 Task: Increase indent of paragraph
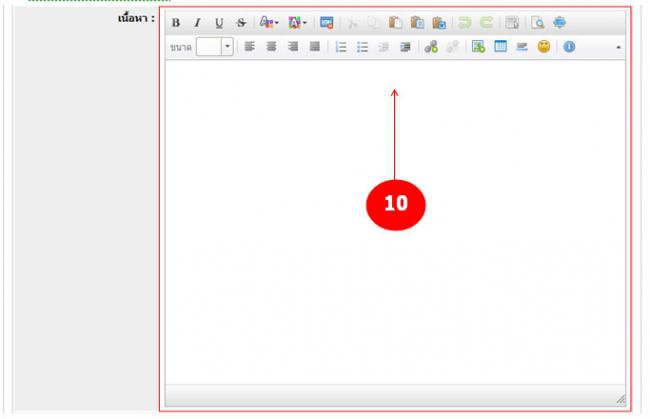(405, 47)
